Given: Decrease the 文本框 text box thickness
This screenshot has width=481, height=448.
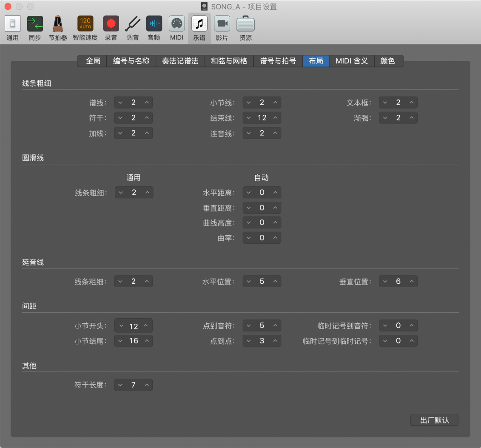Looking at the screenshot, I should 385,103.
